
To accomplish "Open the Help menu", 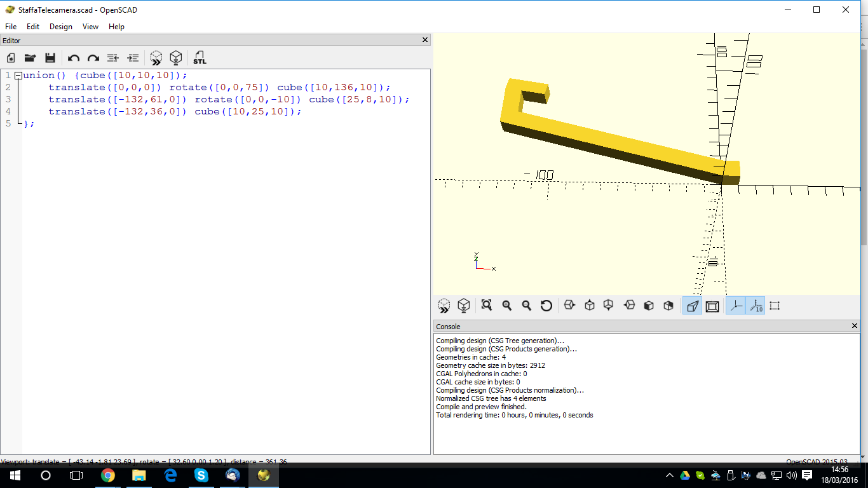I will coord(116,27).
